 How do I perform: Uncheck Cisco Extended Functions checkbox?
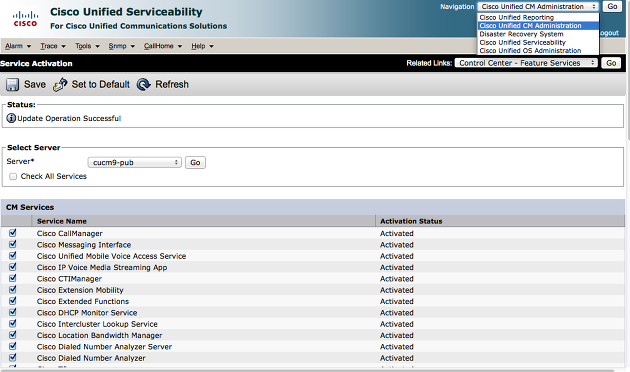click(13, 301)
